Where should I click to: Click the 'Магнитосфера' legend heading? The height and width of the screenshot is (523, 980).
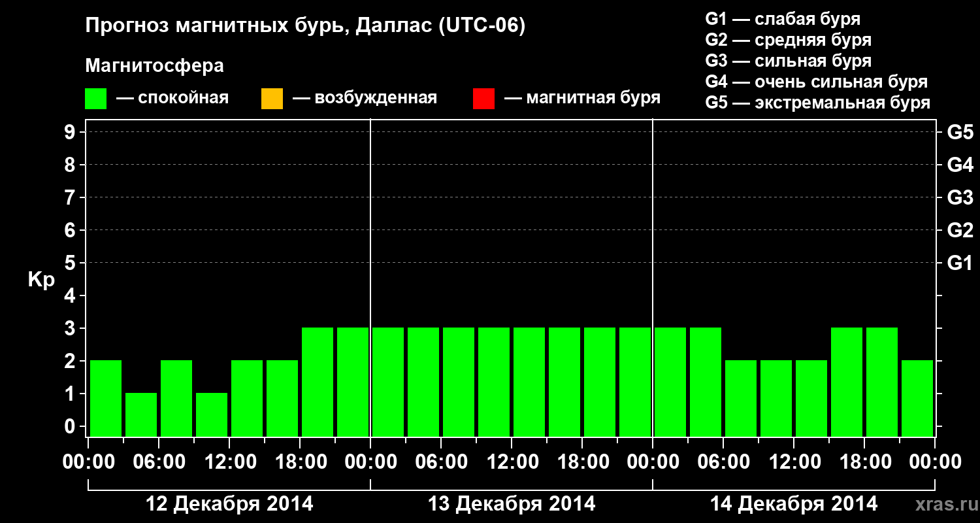point(154,66)
